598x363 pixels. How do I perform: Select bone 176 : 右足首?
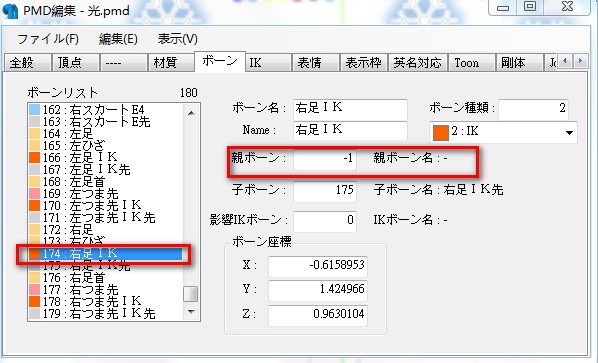point(105,278)
